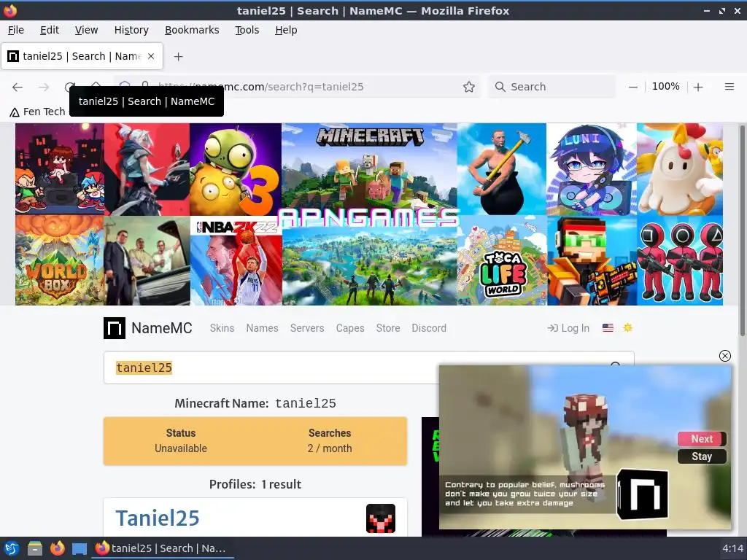Click the blue desktop taskbar icon

pos(80,548)
